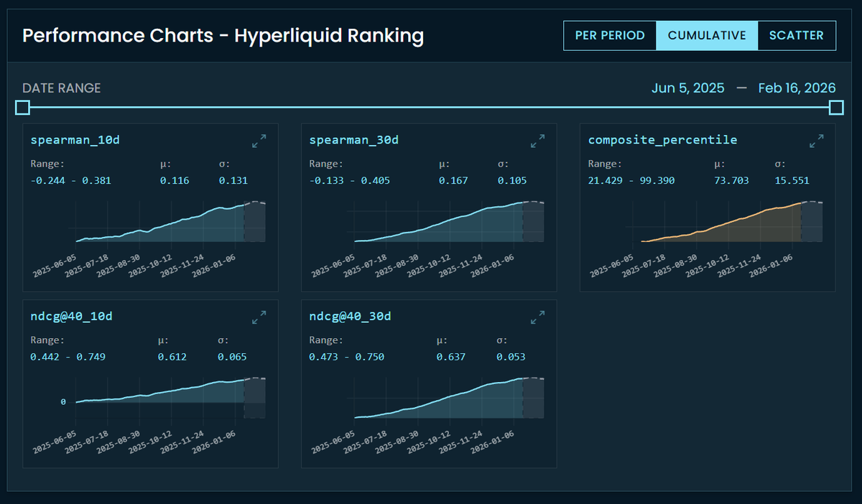Expand the ndcg@40_30d chart
Screen dimensions: 862x504
[x=537, y=317]
